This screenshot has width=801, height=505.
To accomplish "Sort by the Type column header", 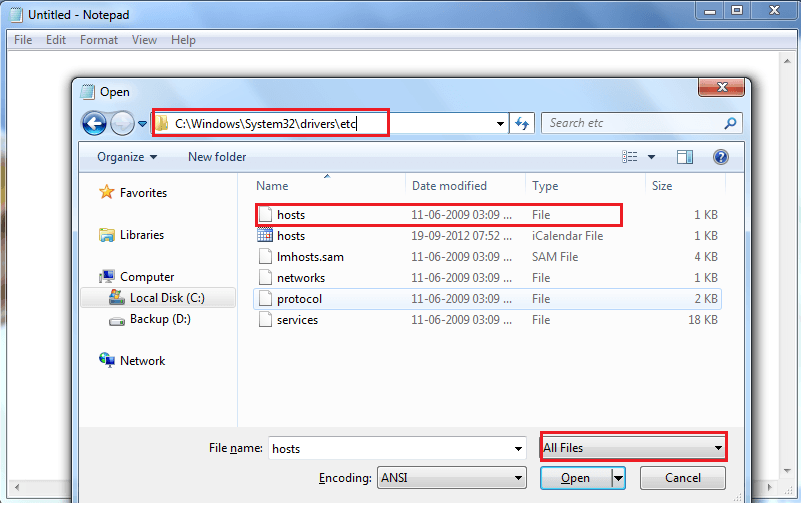I will 545,186.
